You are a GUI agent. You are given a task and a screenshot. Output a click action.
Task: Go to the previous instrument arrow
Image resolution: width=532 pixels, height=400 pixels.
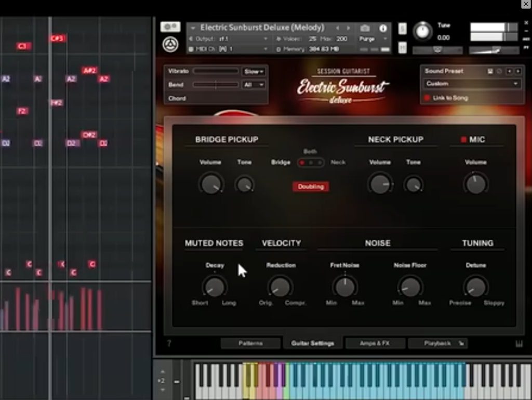(x=337, y=28)
